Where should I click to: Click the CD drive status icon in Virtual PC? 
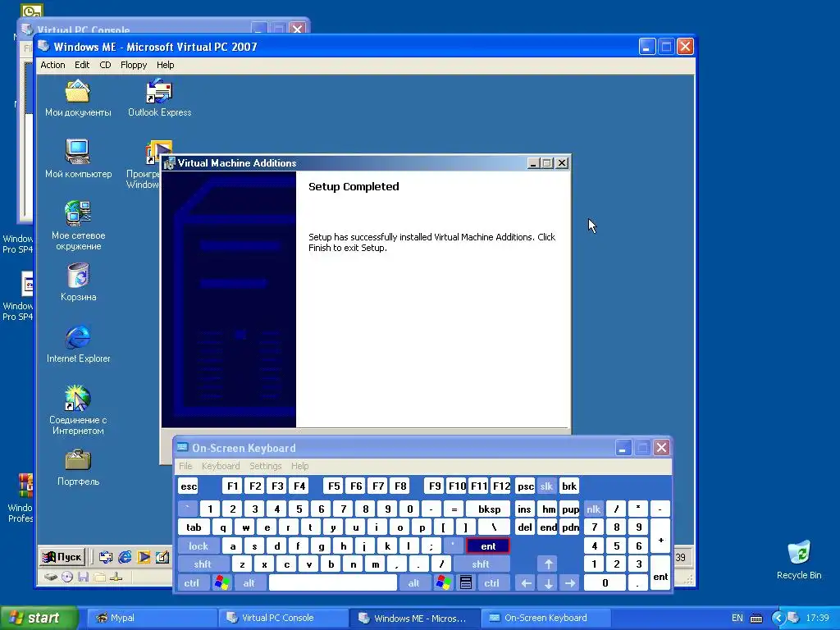[67, 577]
